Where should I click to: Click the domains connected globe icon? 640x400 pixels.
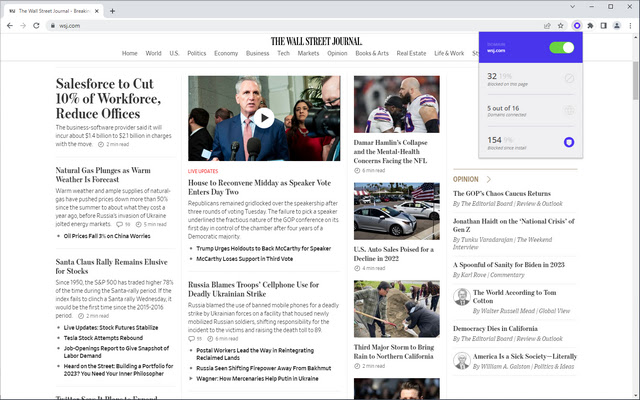[x=569, y=110]
